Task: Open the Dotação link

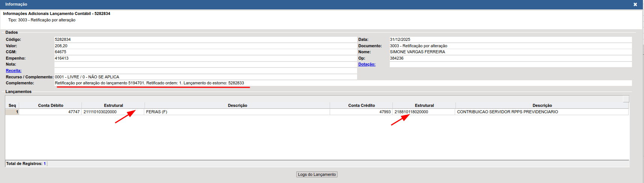Action: tap(366, 64)
